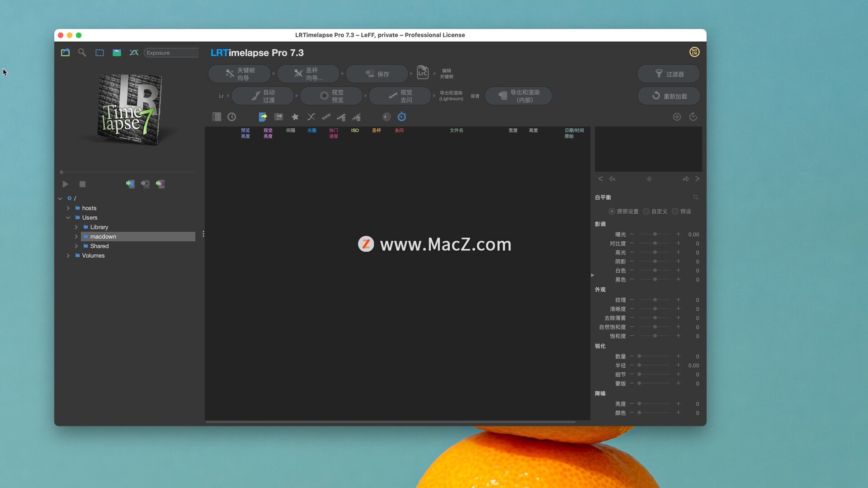Click the crossing curves icon beside Exposure field
Viewport: 868px width, 488px height.
click(x=134, y=52)
